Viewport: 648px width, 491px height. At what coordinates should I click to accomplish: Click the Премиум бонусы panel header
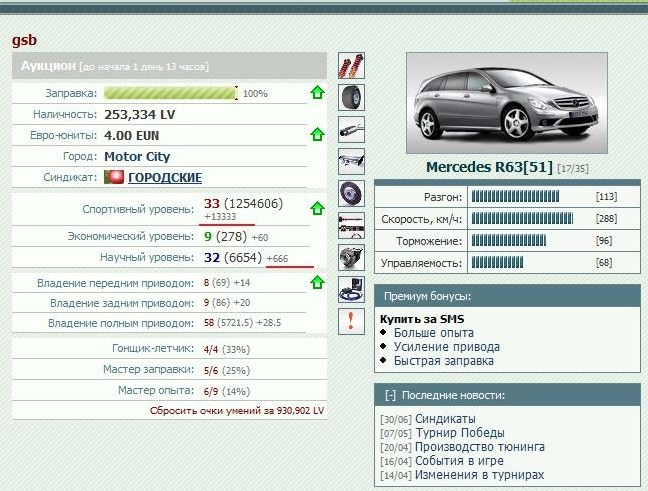tap(507, 296)
